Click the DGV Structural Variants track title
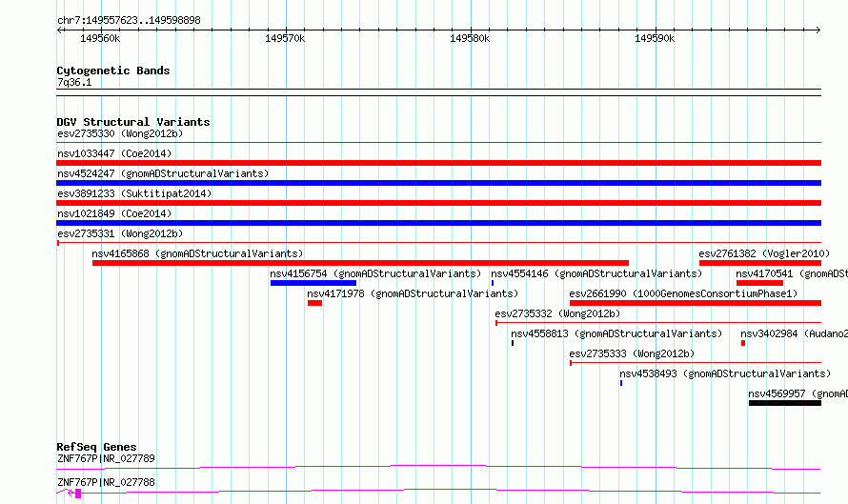Image resolution: width=848 pixels, height=504 pixels. coord(133,122)
